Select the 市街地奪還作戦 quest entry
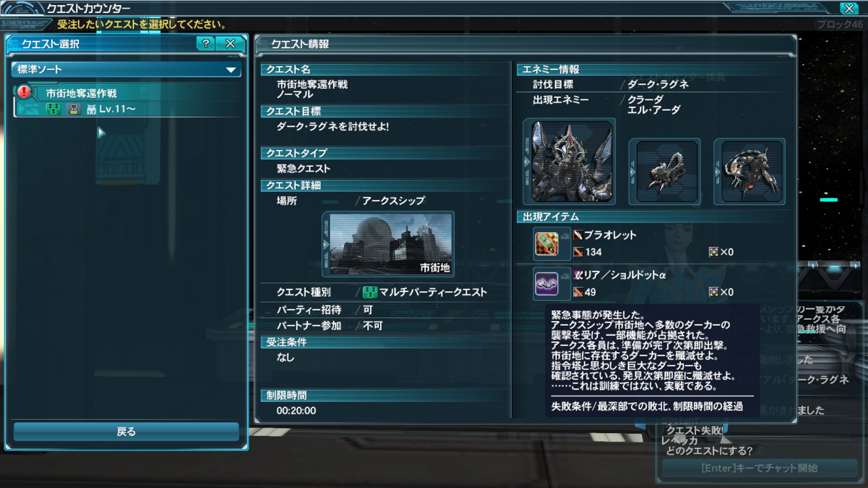Image resolution: width=868 pixels, height=488 pixels. coord(128,101)
